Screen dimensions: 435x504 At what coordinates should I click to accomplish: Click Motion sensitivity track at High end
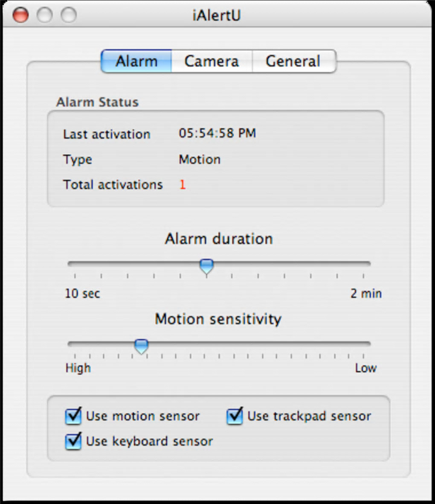pos(71,344)
